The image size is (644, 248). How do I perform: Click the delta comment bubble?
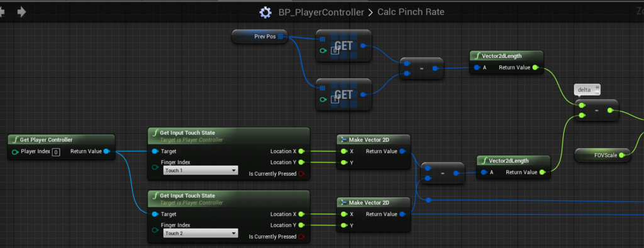tap(587, 90)
